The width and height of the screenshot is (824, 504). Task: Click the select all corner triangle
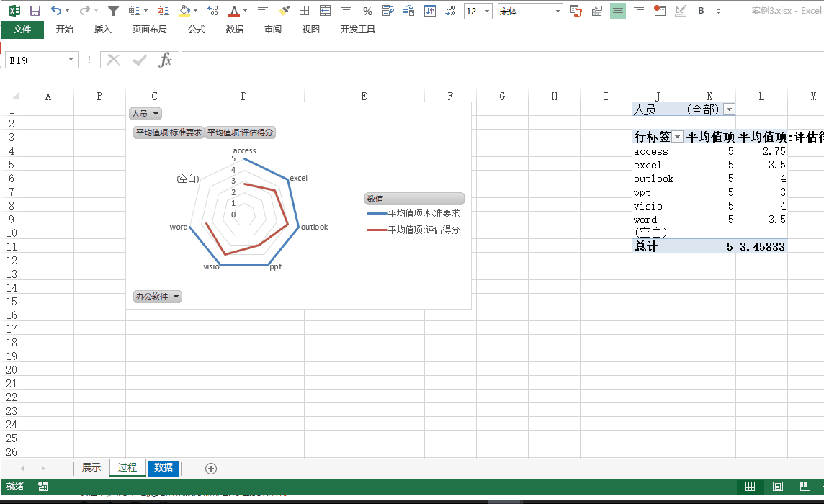[15, 96]
